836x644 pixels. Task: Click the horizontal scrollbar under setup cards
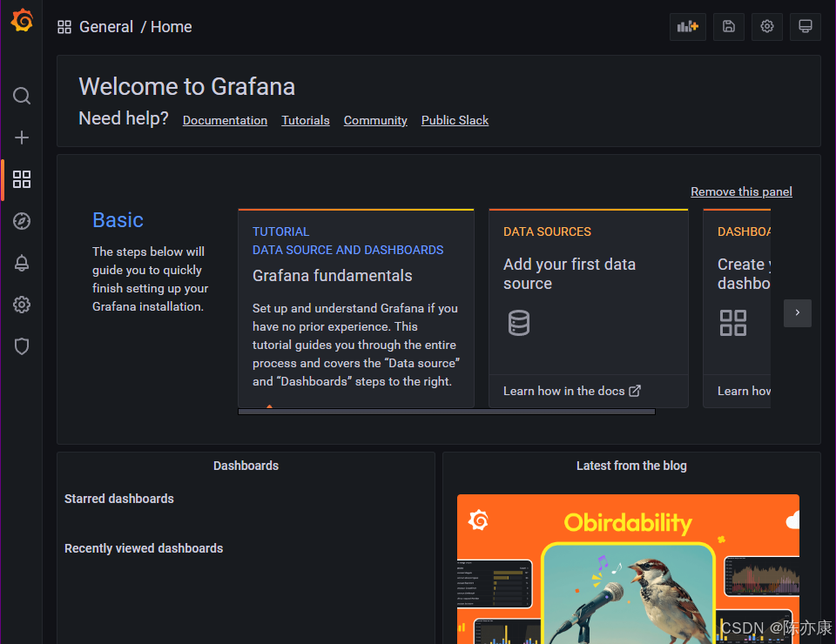(x=447, y=412)
